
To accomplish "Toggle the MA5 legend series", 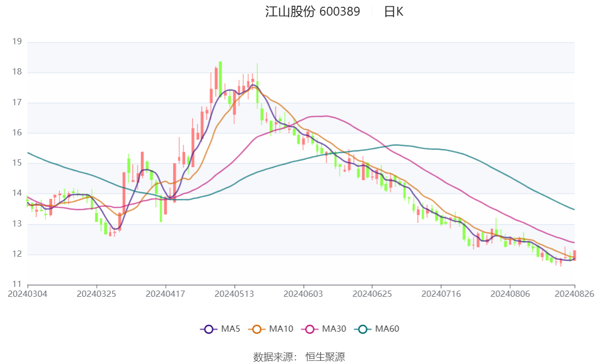I will pyautogui.click(x=220, y=329).
